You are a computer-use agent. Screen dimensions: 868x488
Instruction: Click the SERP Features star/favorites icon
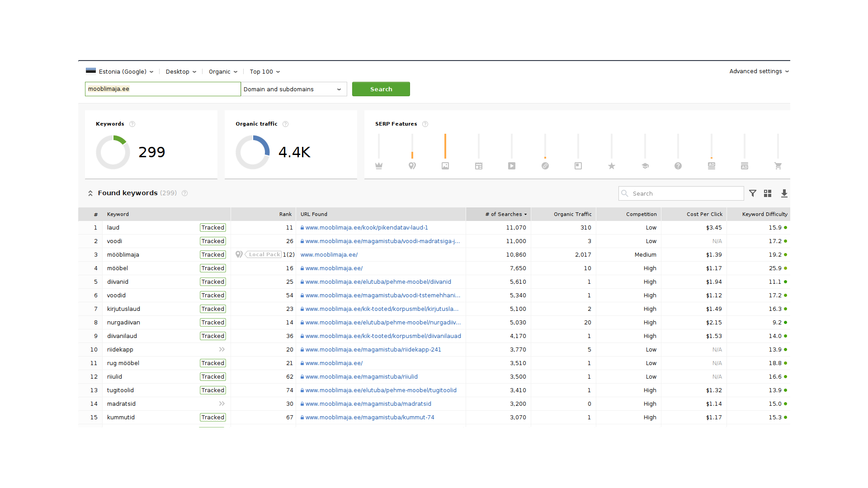click(610, 166)
